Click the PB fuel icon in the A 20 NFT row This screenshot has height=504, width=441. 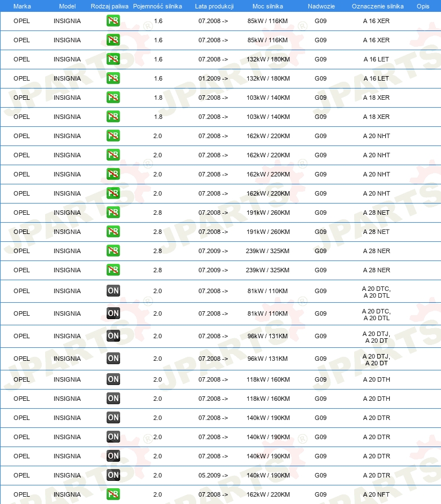pos(113,494)
